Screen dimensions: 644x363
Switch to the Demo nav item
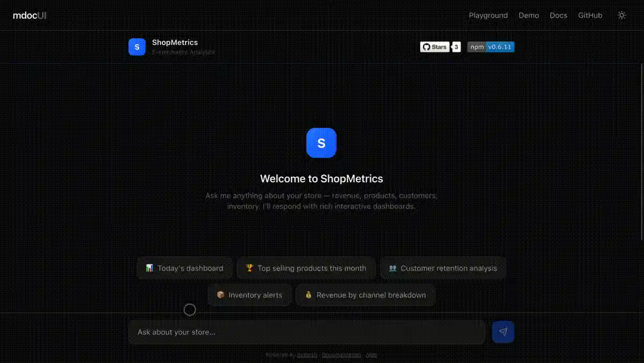pyautogui.click(x=529, y=15)
